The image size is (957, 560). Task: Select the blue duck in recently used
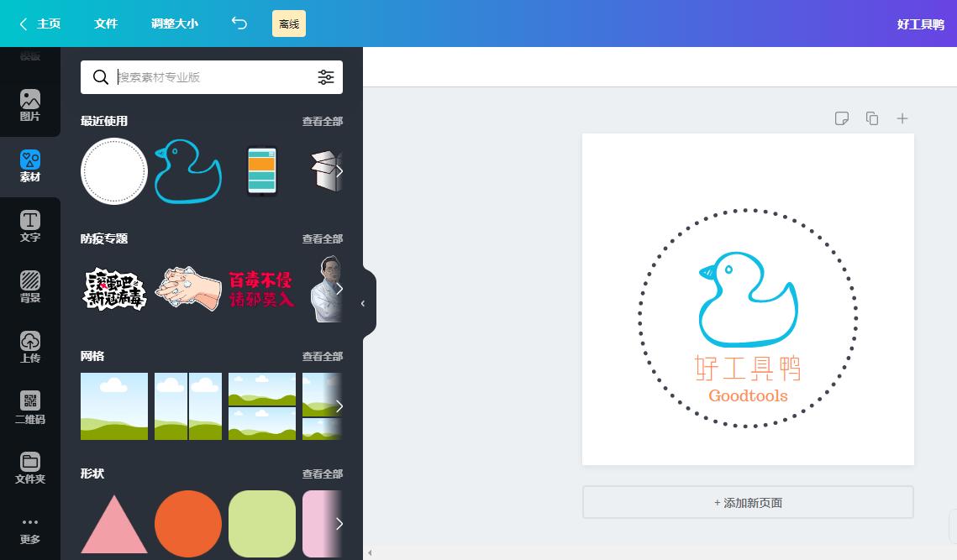click(187, 171)
